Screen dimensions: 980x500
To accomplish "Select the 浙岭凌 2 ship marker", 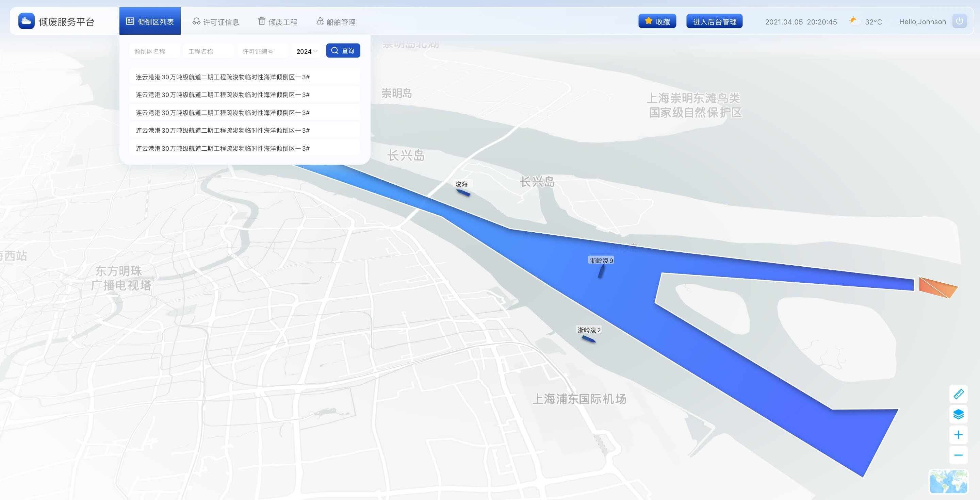I will click(x=589, y=339).
